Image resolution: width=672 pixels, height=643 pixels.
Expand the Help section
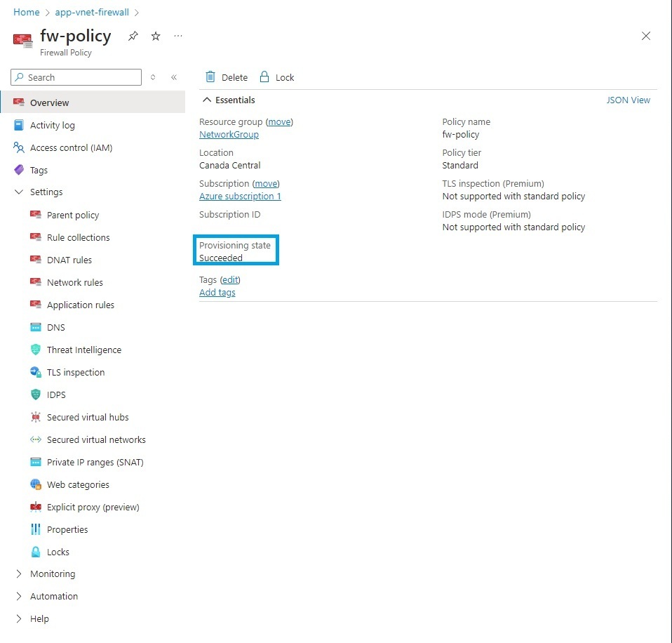coord(19,618)
